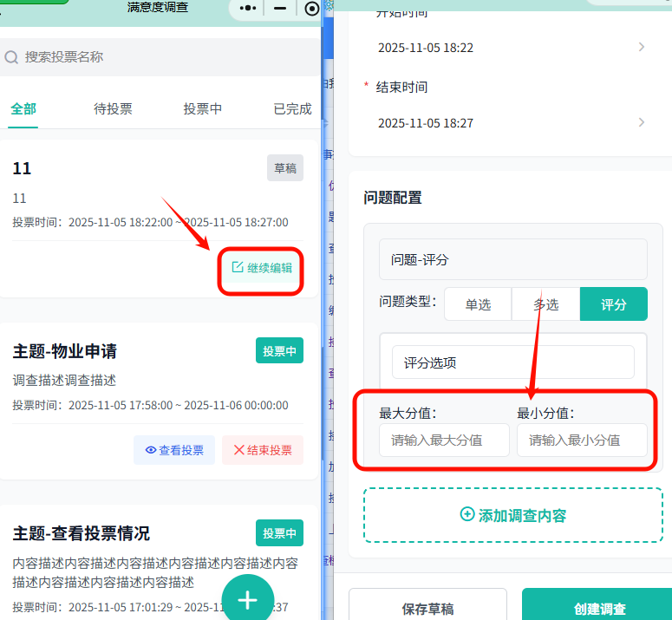Click the 保存草稿 button
Viewport: 672px width, 620px height.
click(x=427, y=607)
